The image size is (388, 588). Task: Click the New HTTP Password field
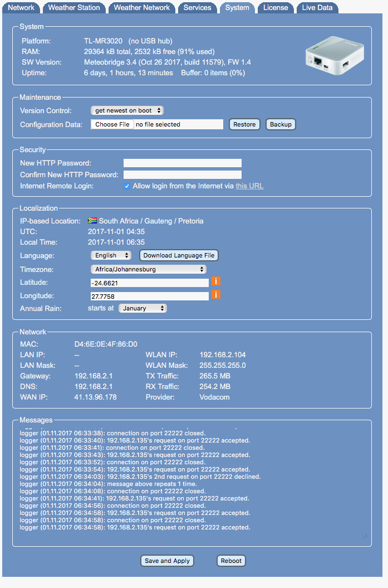point(182,163)
